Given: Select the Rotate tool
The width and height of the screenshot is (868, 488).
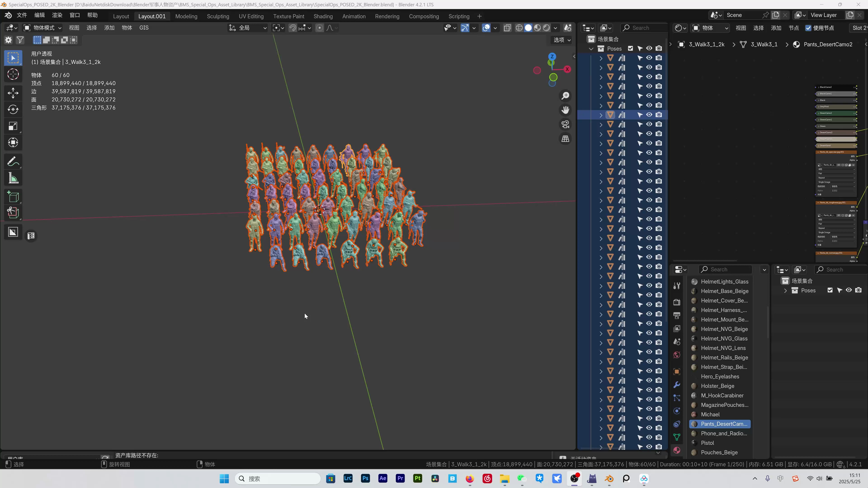Looking at the screenshot, I should coord(13,109).
